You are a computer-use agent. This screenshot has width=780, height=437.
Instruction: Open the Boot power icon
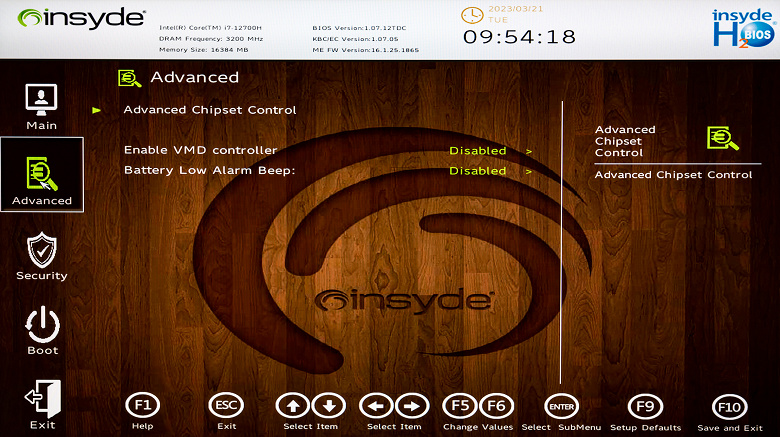pyautogui.click(x=42, y=324)
